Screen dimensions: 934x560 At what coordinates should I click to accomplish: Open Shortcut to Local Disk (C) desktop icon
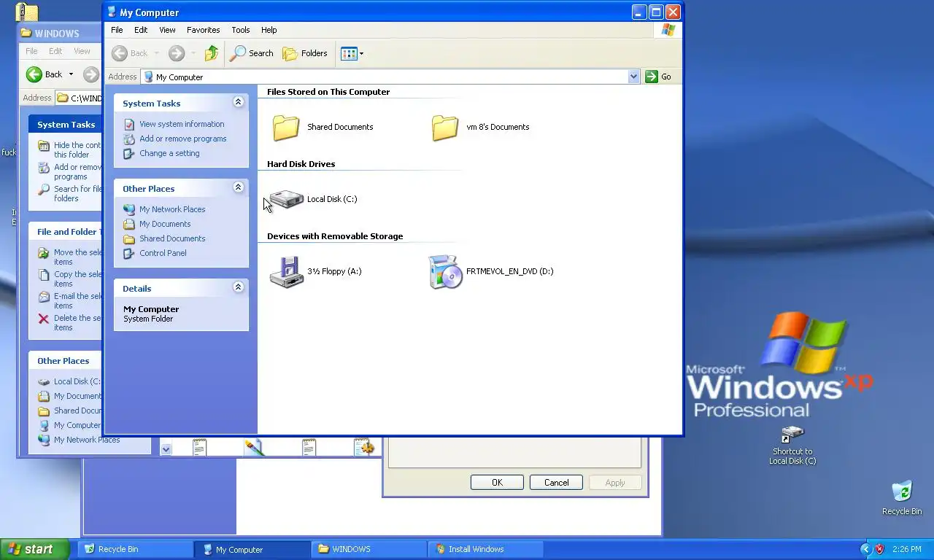coord(792,445)
